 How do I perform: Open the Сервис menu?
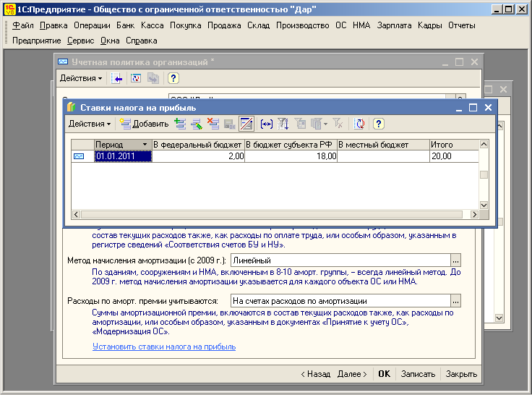pyautogui.click(x=80, y=41)
